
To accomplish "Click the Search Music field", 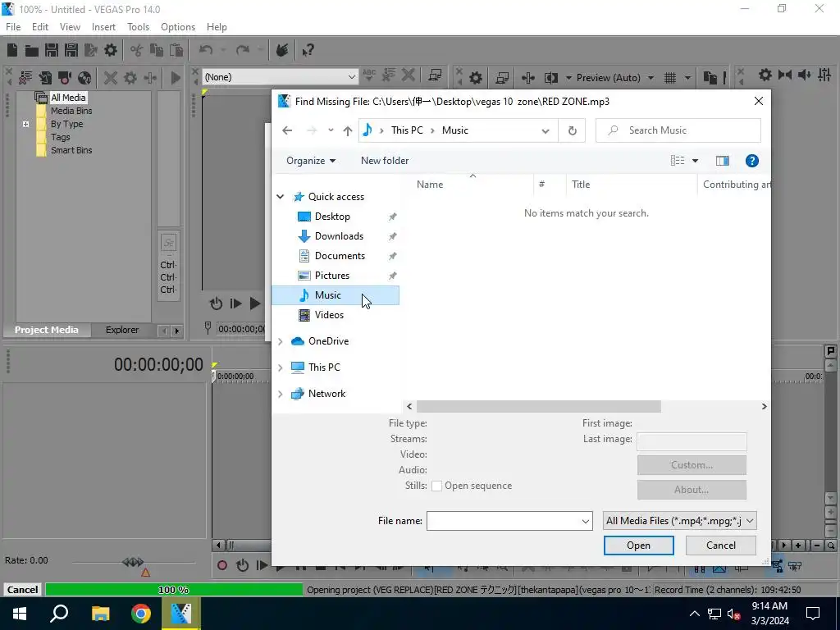I will (x=678, y=130).
